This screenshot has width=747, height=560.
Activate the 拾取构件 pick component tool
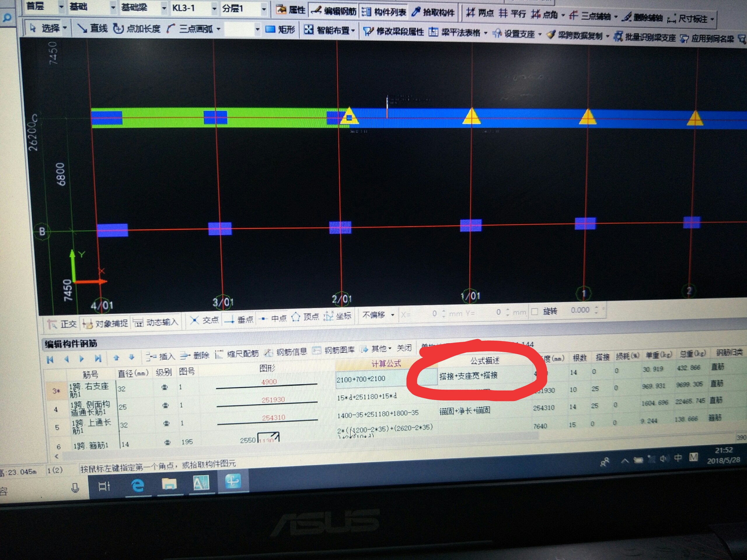click(x=434, y=13)
